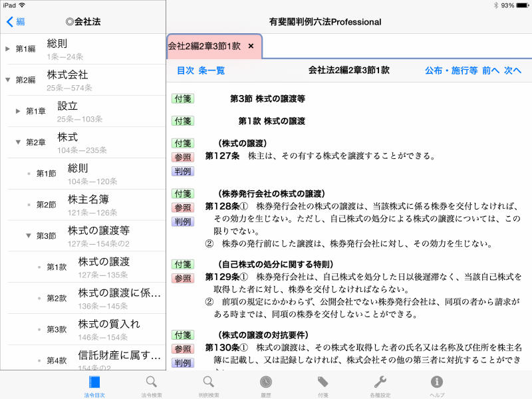The width and height of the screenshot is (532, 399).
Task: Open 条一覧 link
Action: 211,70
